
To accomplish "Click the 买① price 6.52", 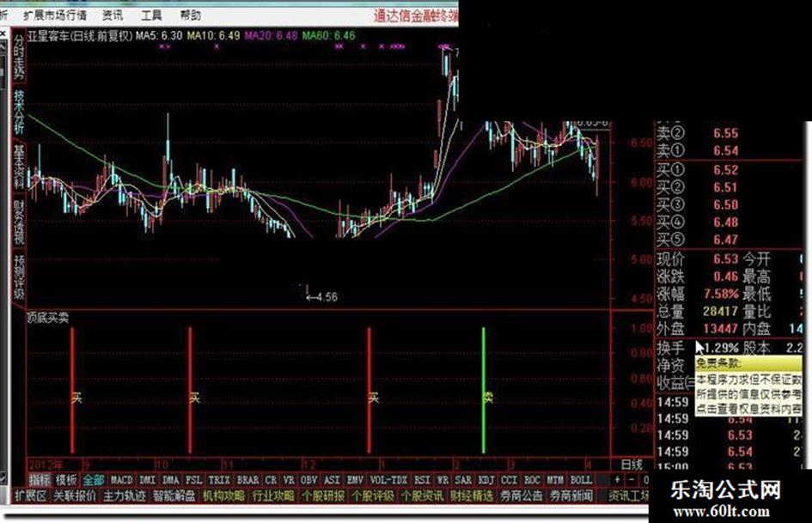I will click(725, 170).
